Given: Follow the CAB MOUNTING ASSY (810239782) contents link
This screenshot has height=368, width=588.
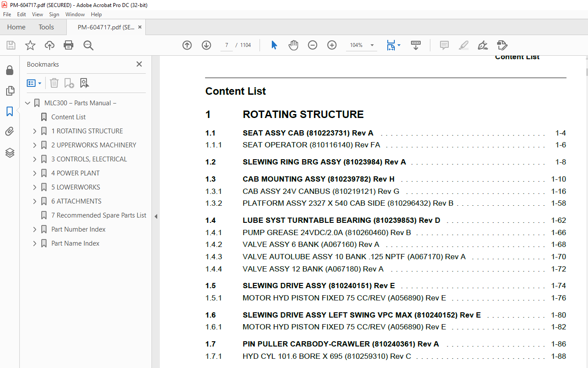Looking at the screenshot, I should [318, 179].
